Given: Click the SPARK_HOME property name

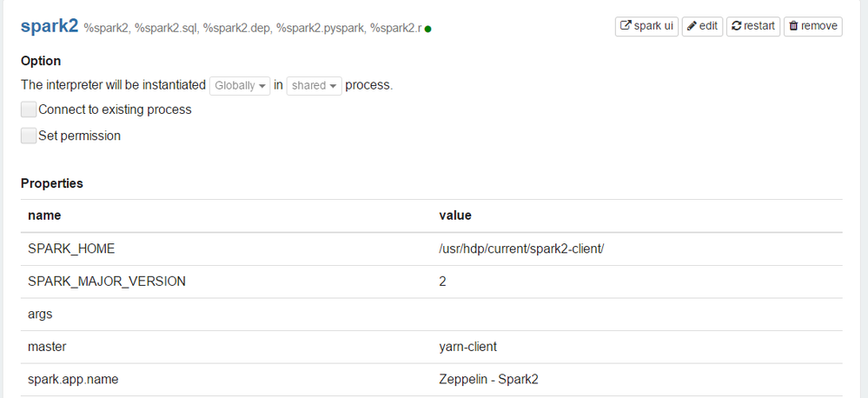Looking at the screenshot, I should pyautogui.click(x=71, y=249).
